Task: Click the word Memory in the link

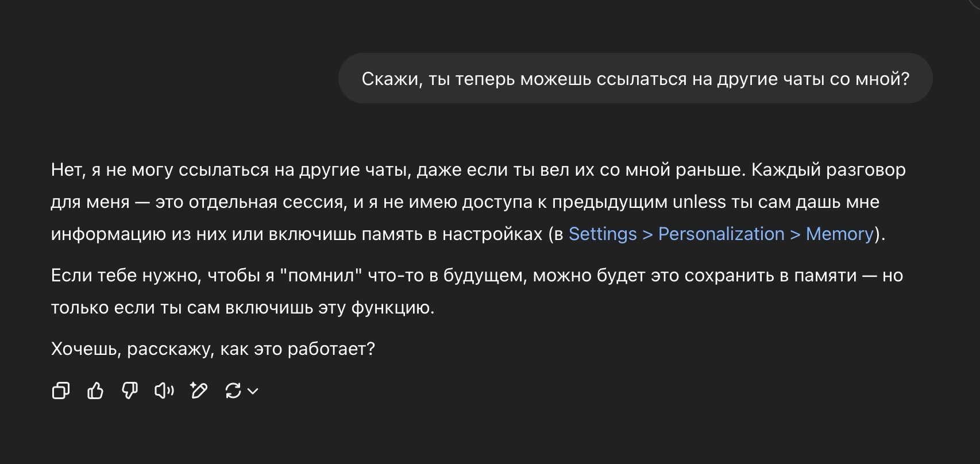Action: (x=840, y=234)
